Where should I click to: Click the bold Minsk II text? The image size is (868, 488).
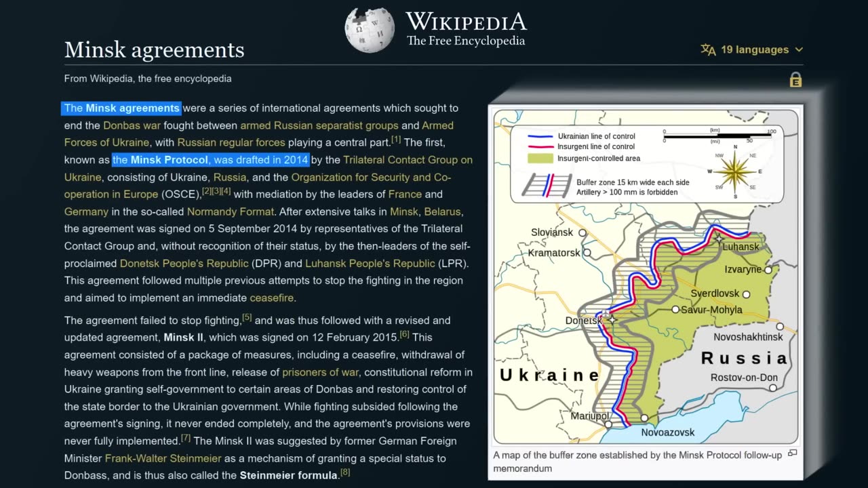[184, 338]
